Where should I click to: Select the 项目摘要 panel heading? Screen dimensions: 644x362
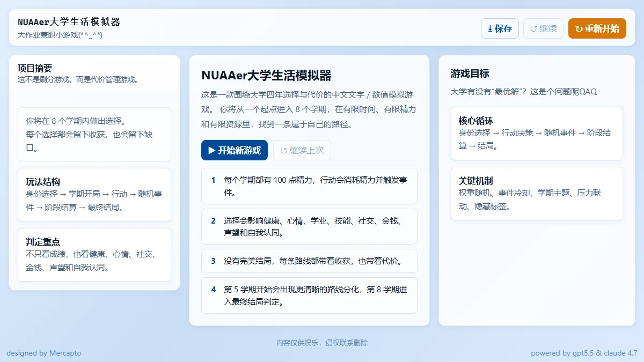pos(35,68)
